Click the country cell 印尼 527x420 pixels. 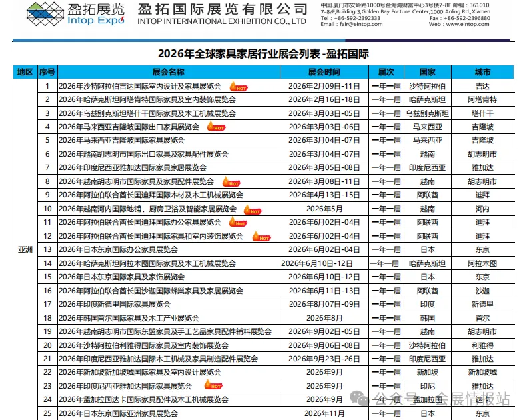tap(428, 386)
